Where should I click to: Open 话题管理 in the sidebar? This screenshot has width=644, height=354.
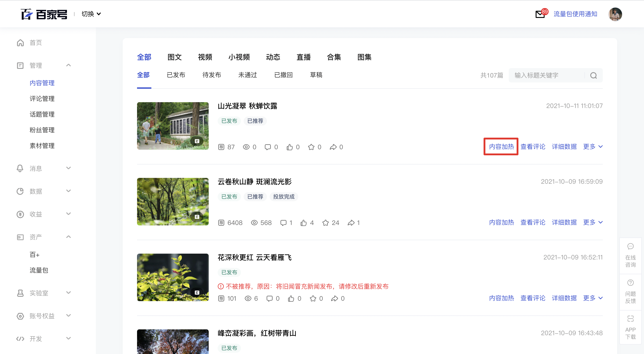coord(42,114)
